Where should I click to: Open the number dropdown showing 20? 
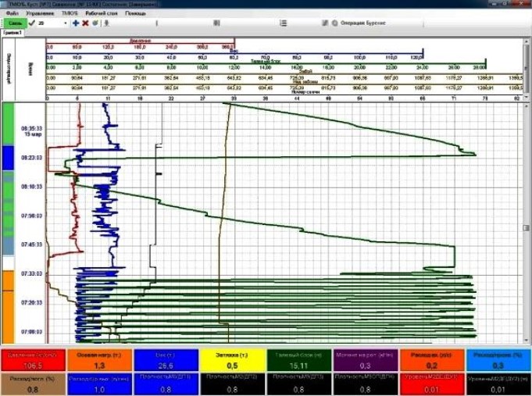click(66, 23)
